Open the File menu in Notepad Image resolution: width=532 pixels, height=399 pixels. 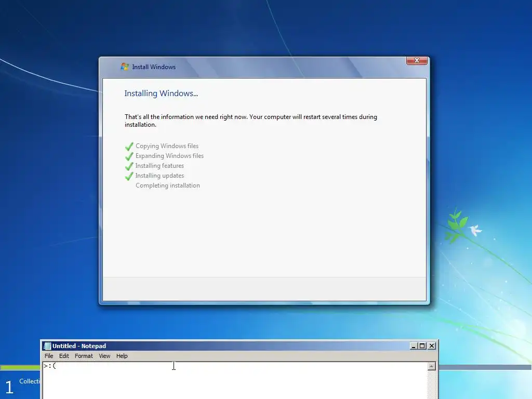(49, 356)
